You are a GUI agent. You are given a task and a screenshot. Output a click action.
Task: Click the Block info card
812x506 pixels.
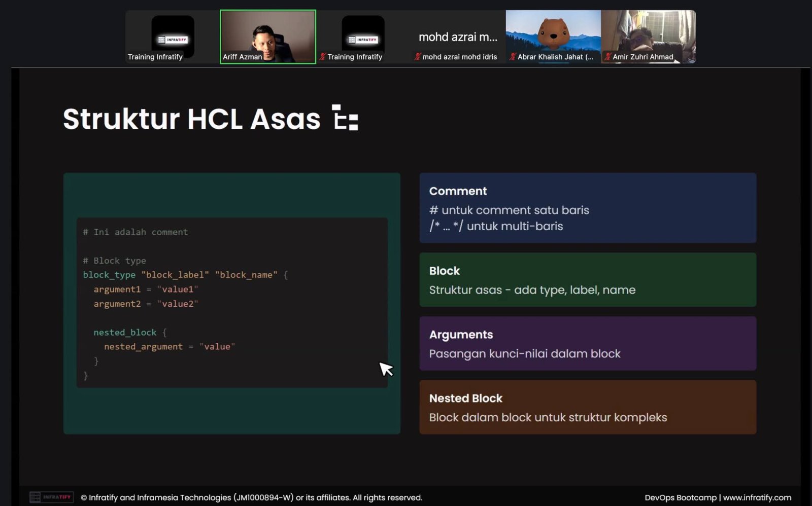point(588,279)
